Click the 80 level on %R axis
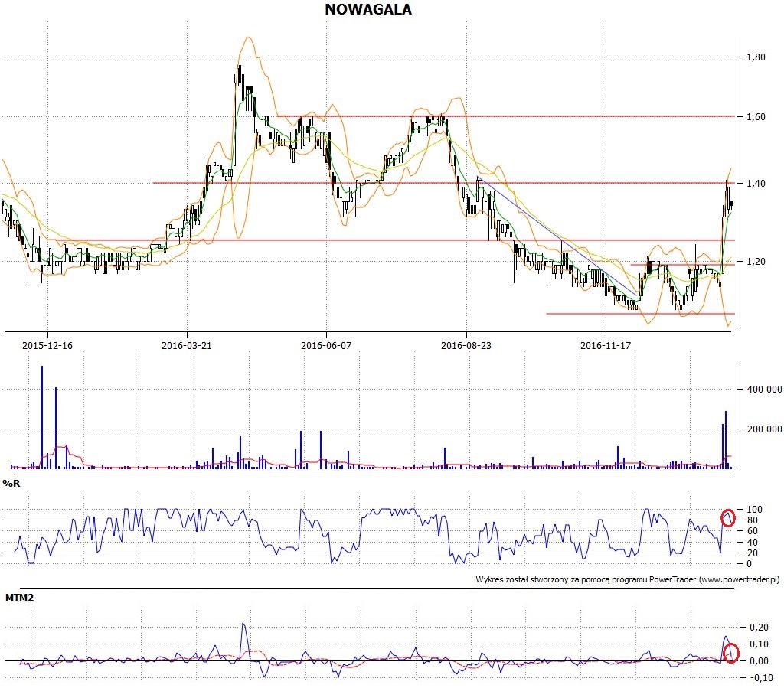 752,520
